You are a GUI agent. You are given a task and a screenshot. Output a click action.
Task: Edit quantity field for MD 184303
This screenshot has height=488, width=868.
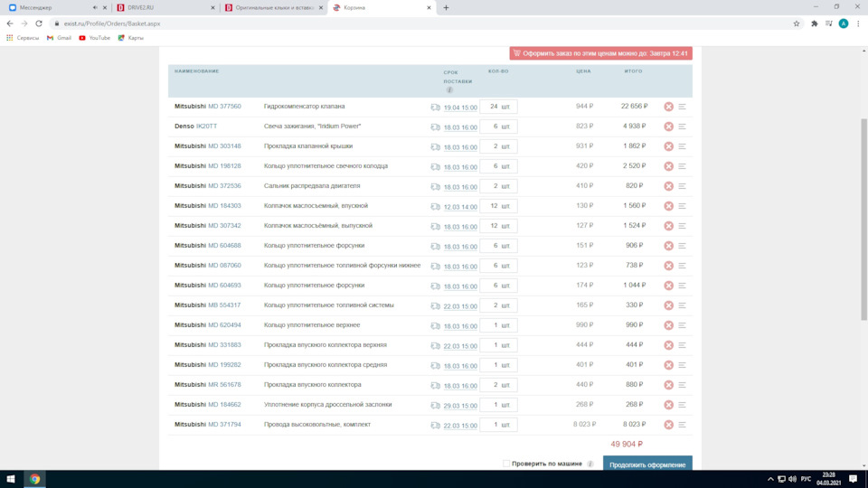coord(498,206)
